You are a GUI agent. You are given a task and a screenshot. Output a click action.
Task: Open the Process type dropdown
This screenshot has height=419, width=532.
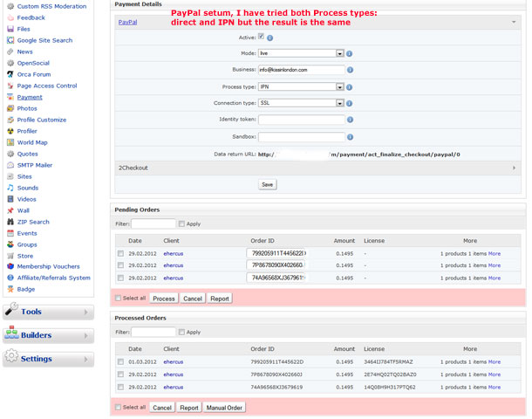coord(301,86)
